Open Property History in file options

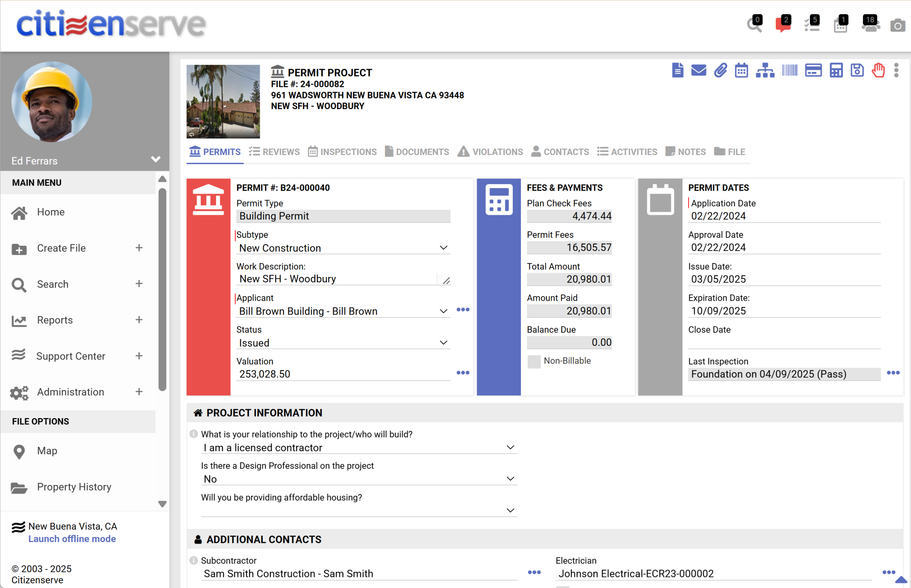coord(74,487)
